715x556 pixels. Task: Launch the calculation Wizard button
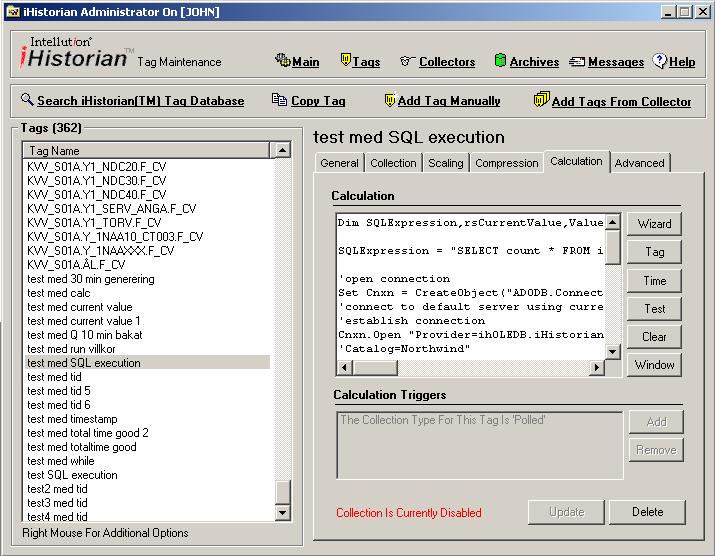654,224
